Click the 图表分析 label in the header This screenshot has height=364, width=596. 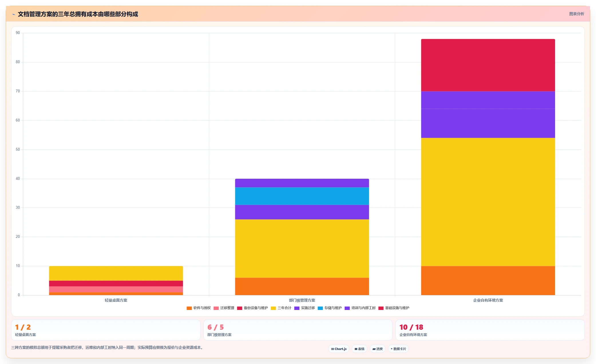577,14
